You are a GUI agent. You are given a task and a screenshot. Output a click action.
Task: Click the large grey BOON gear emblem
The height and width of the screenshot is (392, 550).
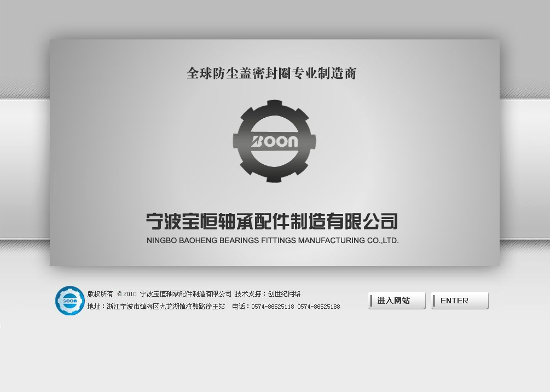click(274, 141)
